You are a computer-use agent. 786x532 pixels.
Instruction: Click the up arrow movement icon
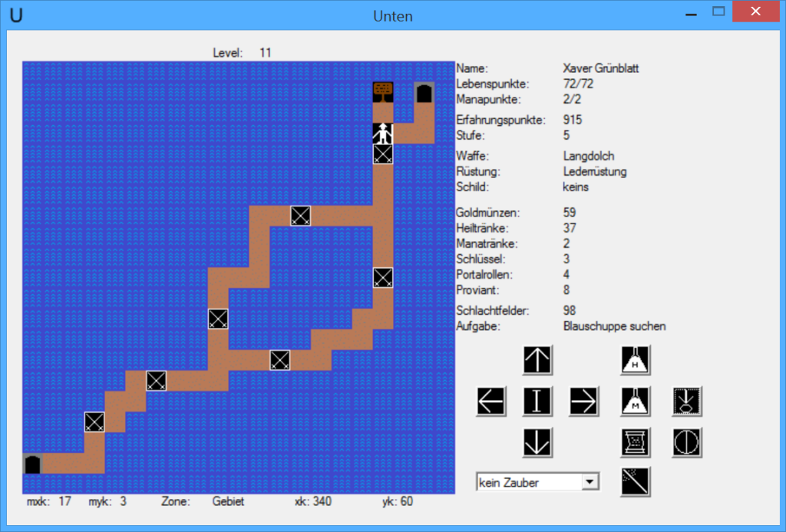[537, 360]
